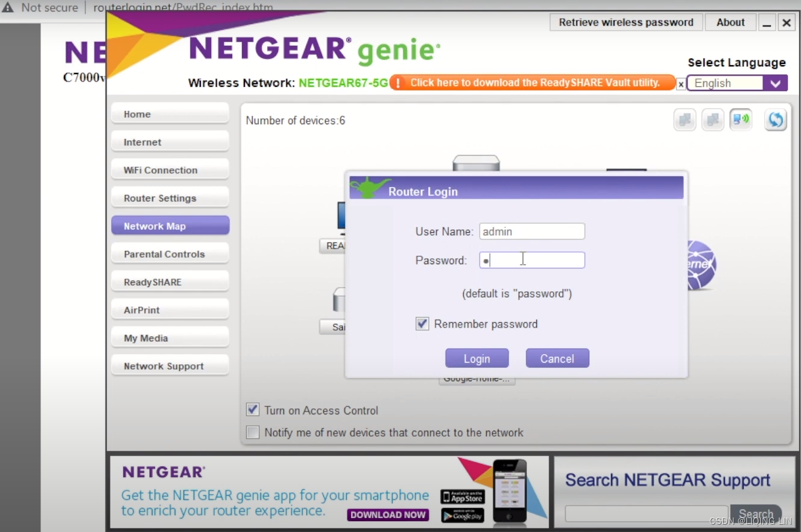The width and height of the screenshot is (801, 532).
Task: Click the genie lamp icon on Router Login
Action: tap(369, 186)
